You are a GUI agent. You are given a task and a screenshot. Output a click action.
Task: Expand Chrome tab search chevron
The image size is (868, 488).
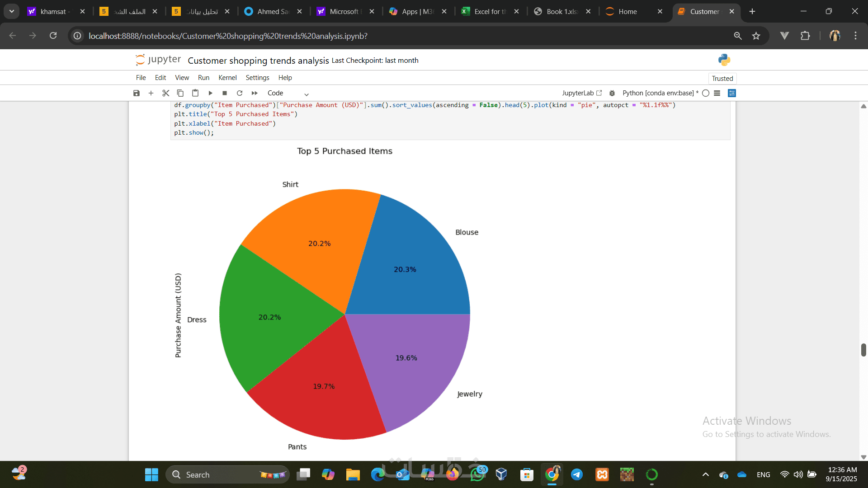(x=11, y=11)
